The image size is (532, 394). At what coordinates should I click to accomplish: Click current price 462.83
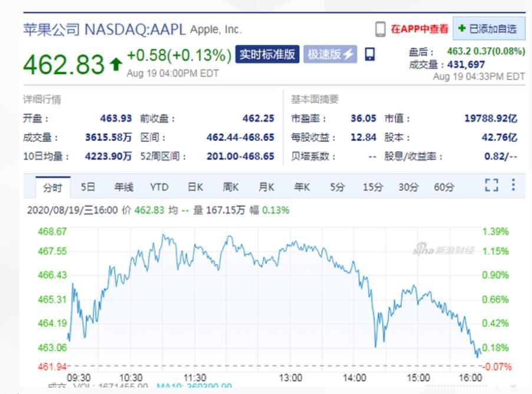[x=64, y=64]
